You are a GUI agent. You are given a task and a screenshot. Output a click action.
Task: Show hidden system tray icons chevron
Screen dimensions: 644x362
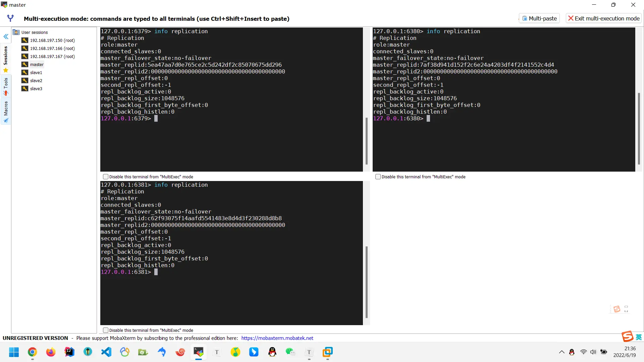[x=561, y=352]
